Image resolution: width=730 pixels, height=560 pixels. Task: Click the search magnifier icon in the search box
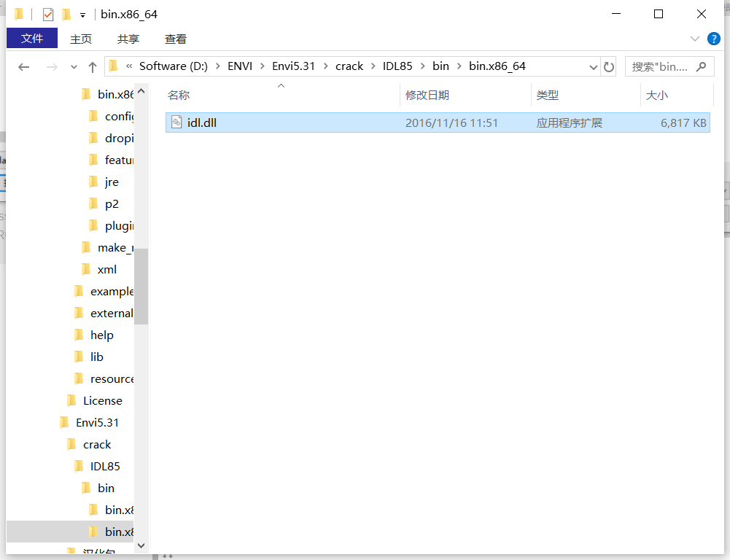(699, 66)
